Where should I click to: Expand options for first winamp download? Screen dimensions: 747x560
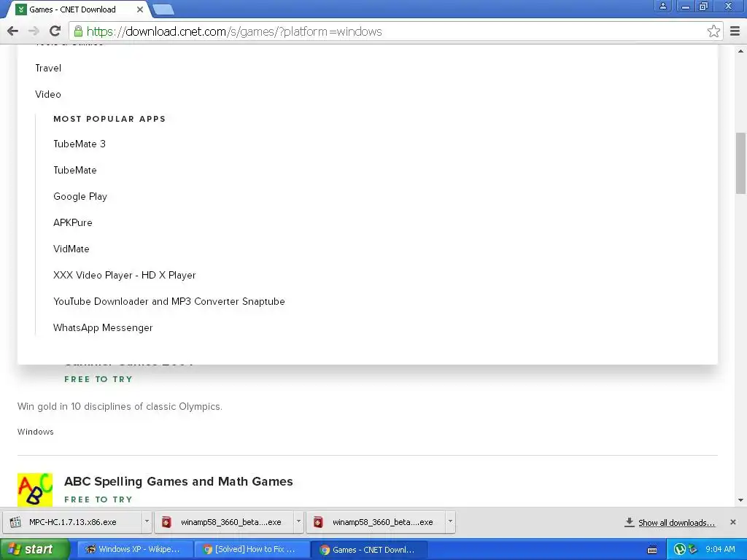tap(298, 522)
